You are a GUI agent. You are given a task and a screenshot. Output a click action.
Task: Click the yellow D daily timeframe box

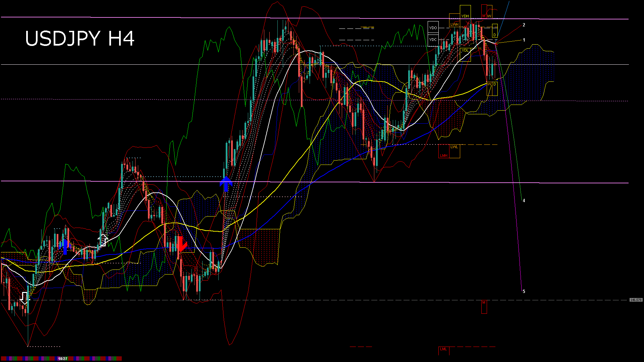495,35
